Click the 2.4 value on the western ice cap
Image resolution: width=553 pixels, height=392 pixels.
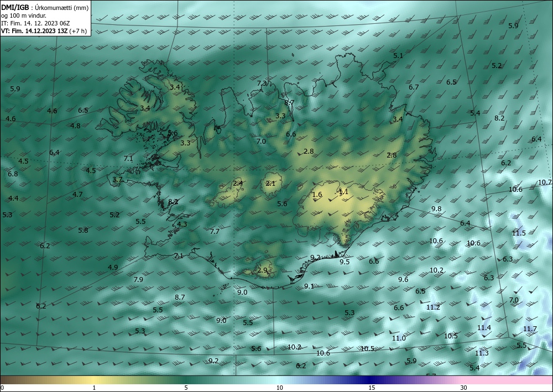[238, 183]
